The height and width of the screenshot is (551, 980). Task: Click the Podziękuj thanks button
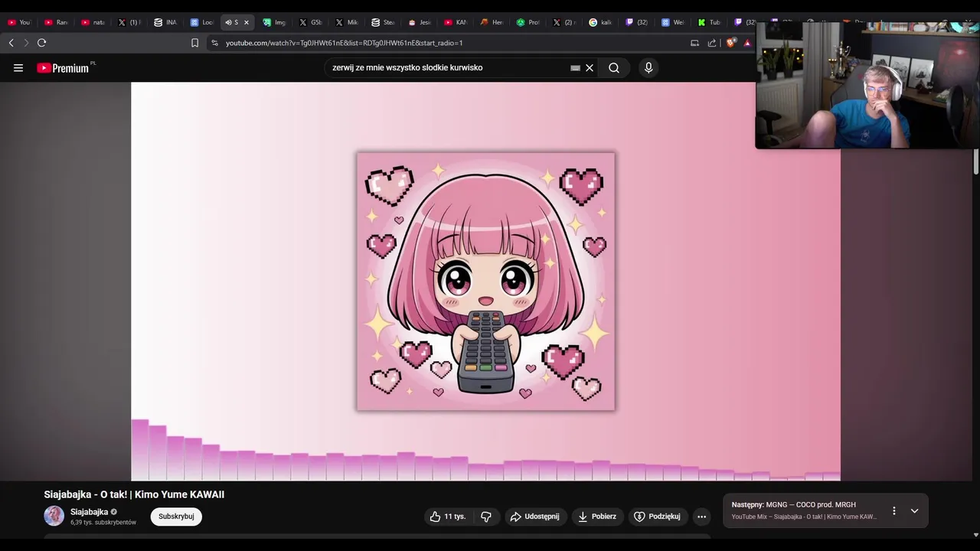pos(658,517)
